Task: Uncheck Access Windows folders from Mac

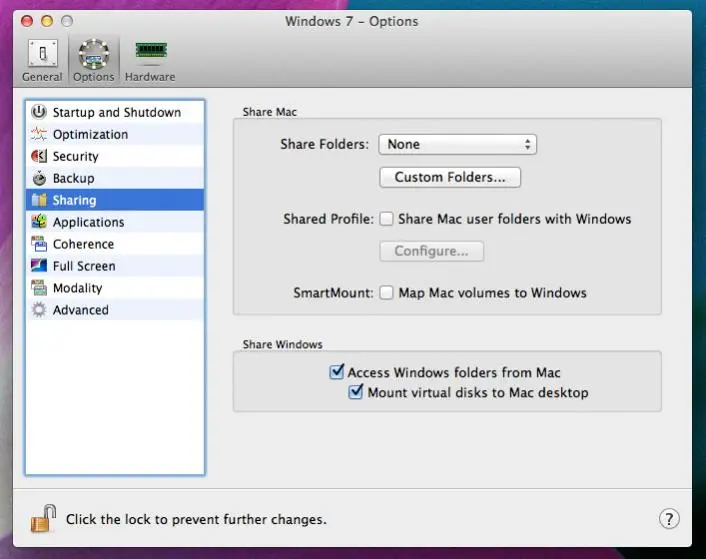Action: (x=337, y=372)
